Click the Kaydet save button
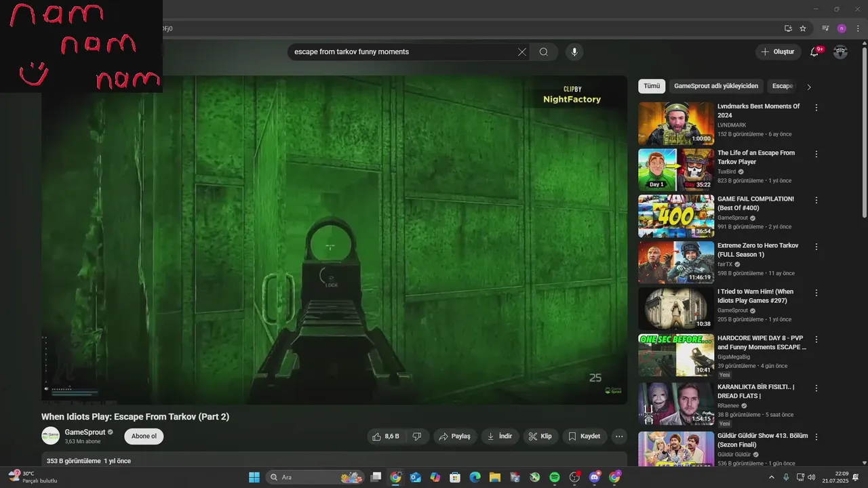This screenshot has width=868, height=488. pyautogui.click(x=585, y=436)
